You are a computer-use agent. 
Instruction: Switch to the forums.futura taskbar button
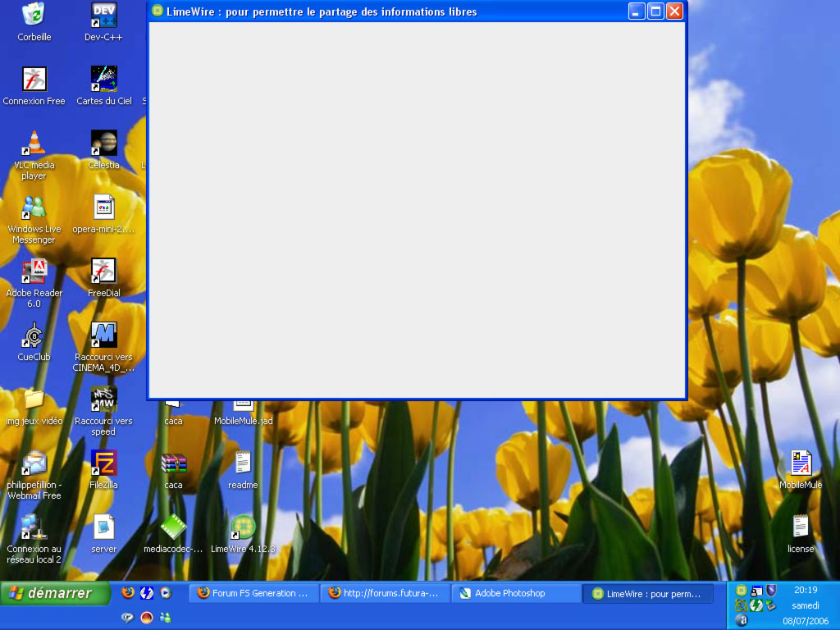pos(385,593)
